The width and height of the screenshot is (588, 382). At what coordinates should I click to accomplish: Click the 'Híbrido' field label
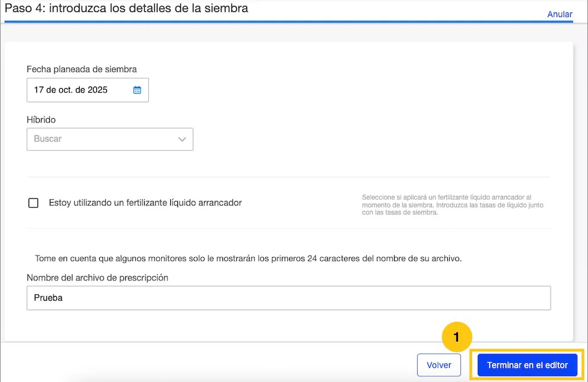point(41,119)
